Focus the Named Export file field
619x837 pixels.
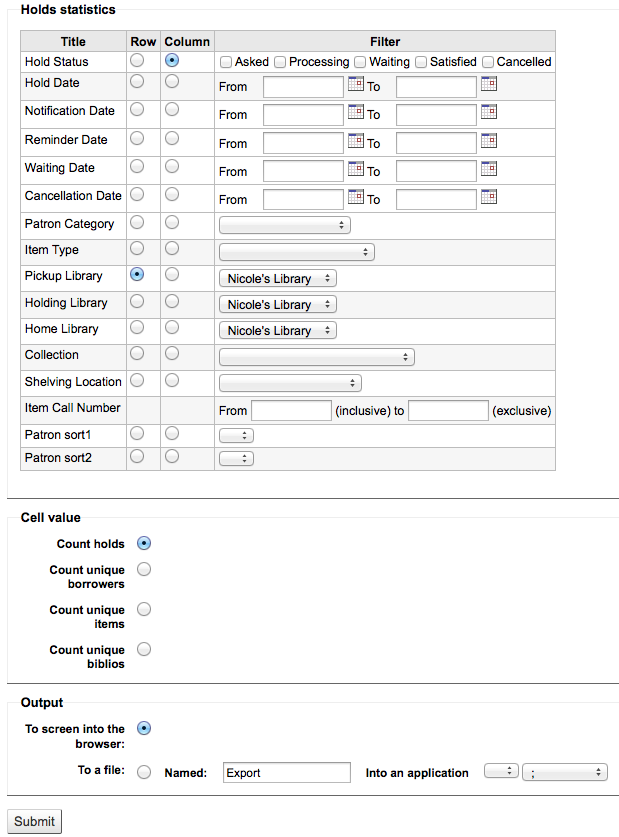(287, 772)
